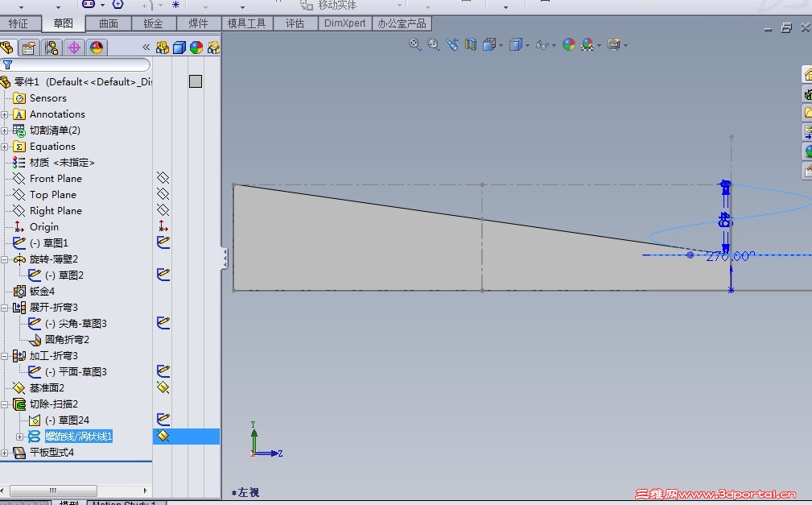Toggle visibility of 草图24 in display pane
The width and height of the screenshot is (812, 505).
point(163,420)
